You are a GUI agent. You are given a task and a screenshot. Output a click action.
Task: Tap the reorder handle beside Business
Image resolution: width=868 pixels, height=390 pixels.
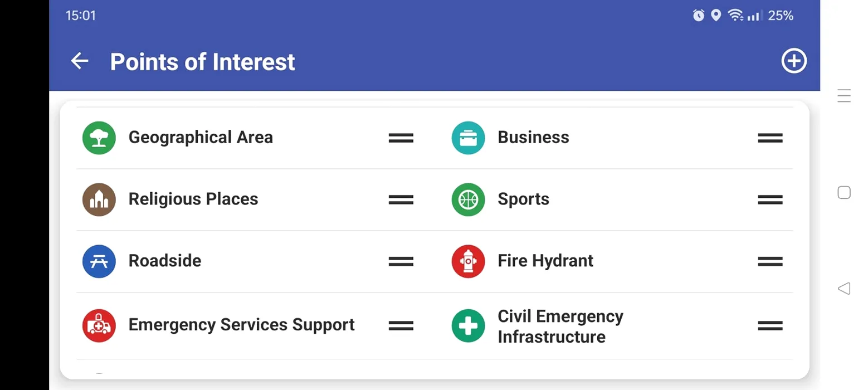(x=770, y=138)
